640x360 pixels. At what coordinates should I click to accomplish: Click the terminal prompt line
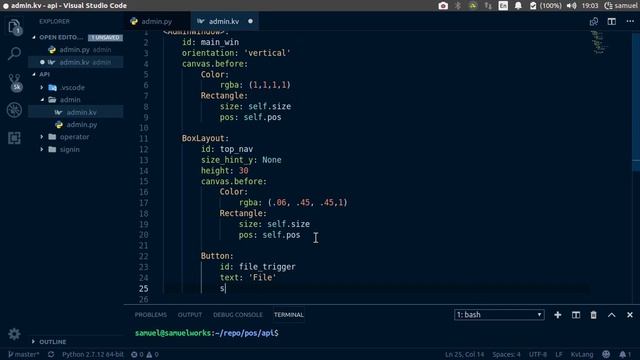207,333
